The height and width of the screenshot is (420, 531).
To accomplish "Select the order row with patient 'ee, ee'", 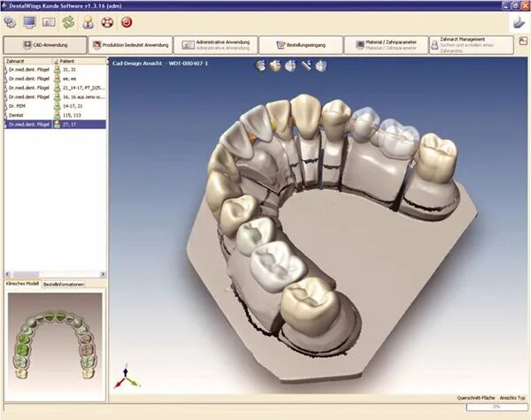I will 55,79.
